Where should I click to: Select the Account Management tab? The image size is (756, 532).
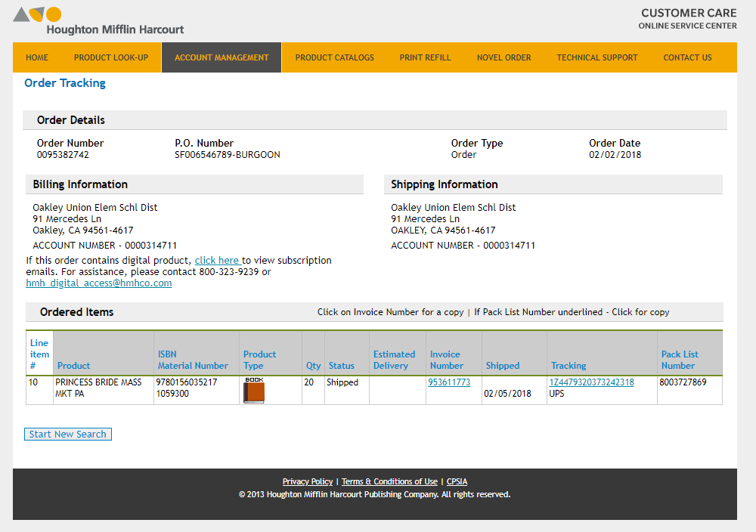(x=222, y=57)
